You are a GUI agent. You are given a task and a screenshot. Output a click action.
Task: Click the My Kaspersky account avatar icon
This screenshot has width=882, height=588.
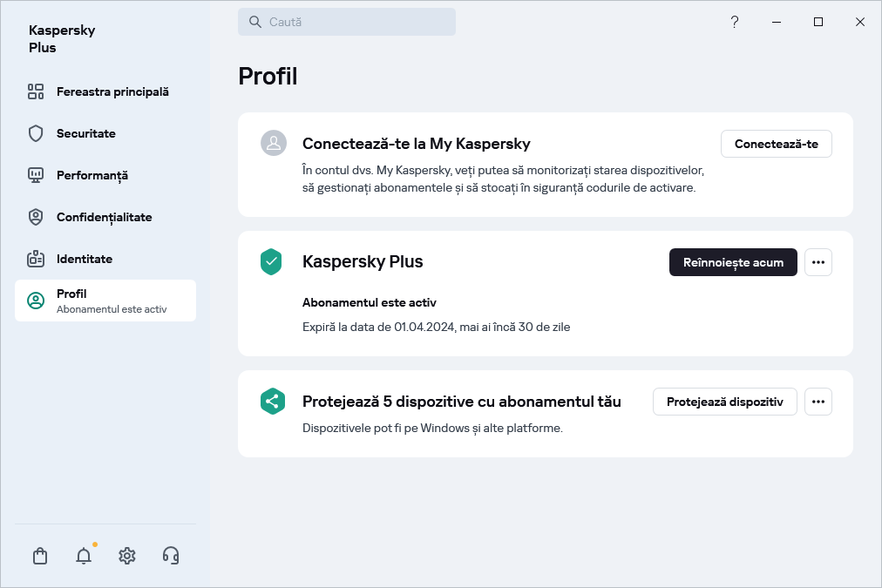coord(274,144)
